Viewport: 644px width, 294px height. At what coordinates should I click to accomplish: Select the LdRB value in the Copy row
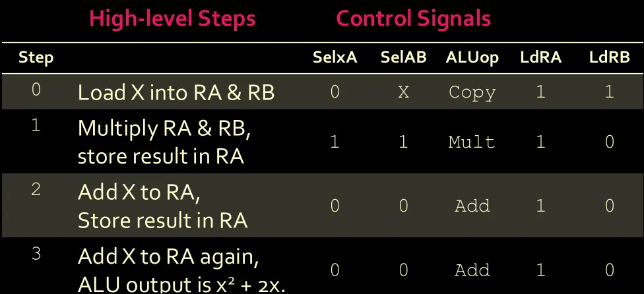click(x=609, y=92)
